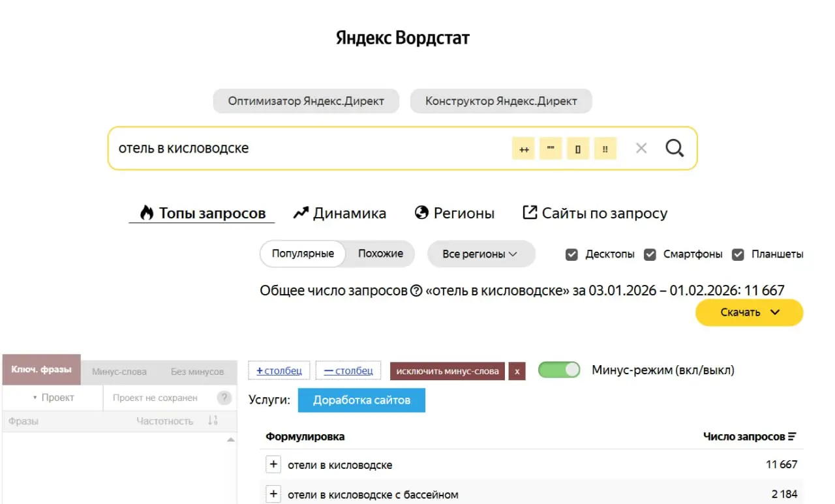
Task: Clear the search field with X icon
Action: coord(641,149)
